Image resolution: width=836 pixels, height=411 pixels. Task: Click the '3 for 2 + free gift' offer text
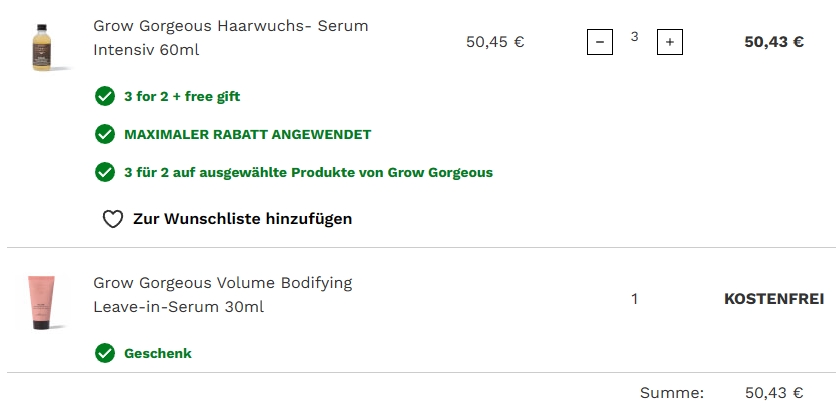click(x=182, y=97)
